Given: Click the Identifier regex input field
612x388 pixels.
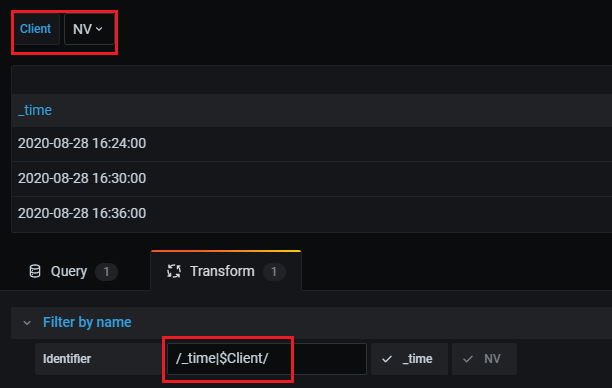Looking at the screenshot, I should click(267, 359).
